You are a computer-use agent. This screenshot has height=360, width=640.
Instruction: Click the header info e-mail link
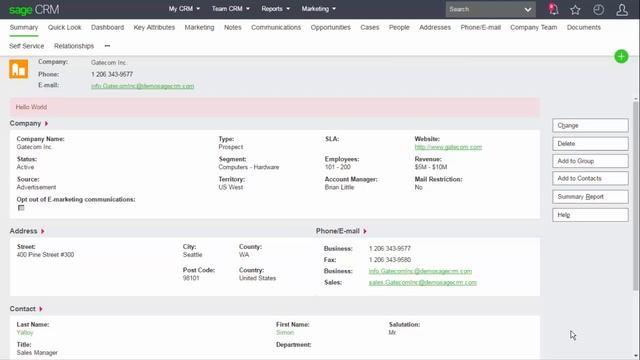tap(142, 86)
